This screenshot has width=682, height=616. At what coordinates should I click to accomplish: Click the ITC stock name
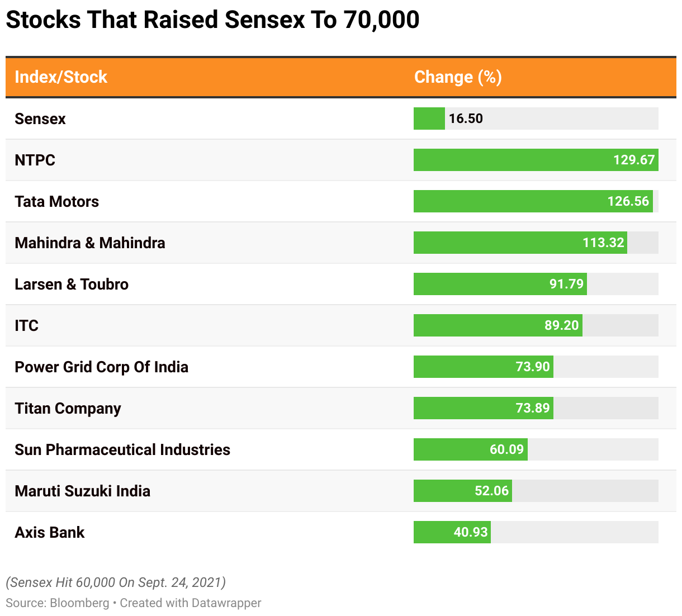(27, 326)
